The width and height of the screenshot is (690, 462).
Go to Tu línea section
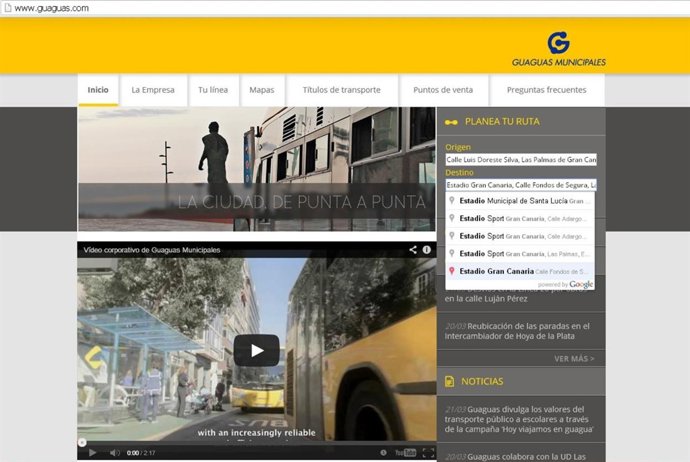213,90
